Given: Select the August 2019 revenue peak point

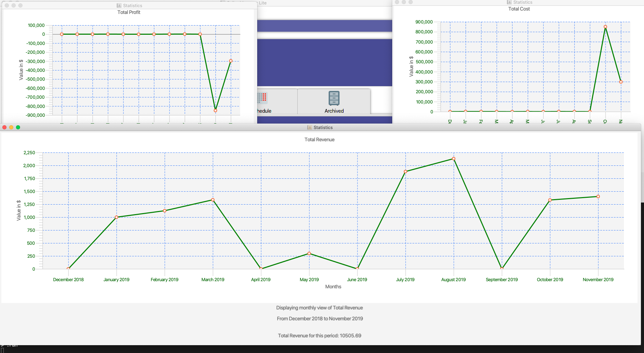Looking at the screenshot, I should pos(453,159).
